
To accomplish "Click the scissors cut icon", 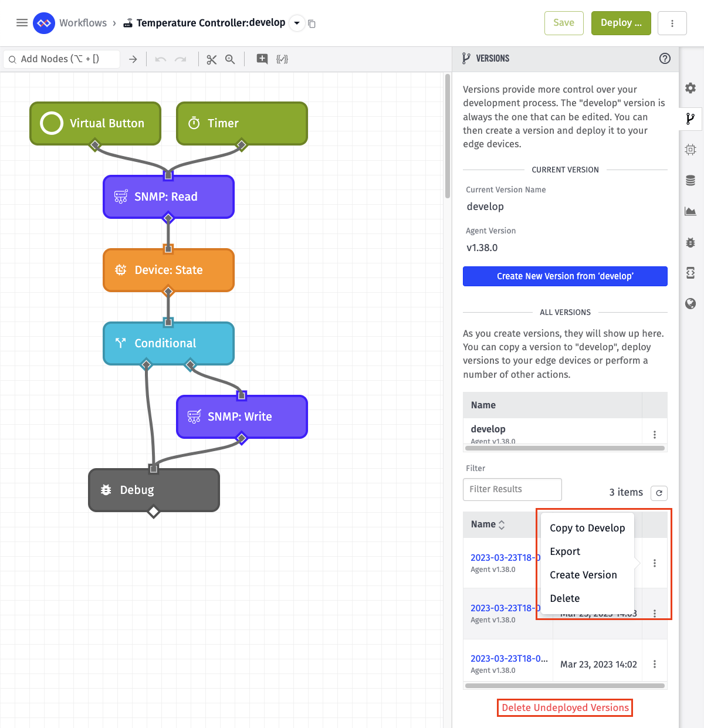I will [x=212, y=59].
